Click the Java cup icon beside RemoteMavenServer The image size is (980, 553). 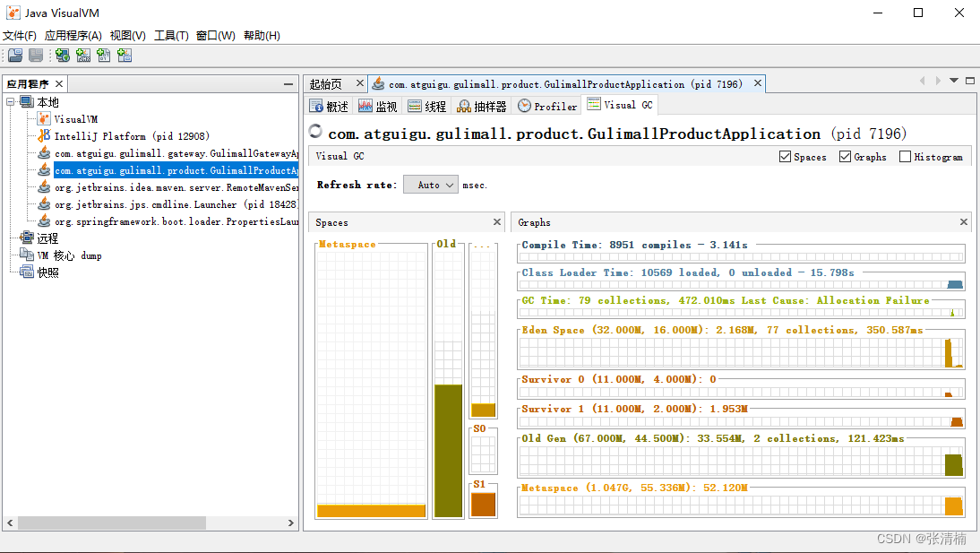[44, 187]
